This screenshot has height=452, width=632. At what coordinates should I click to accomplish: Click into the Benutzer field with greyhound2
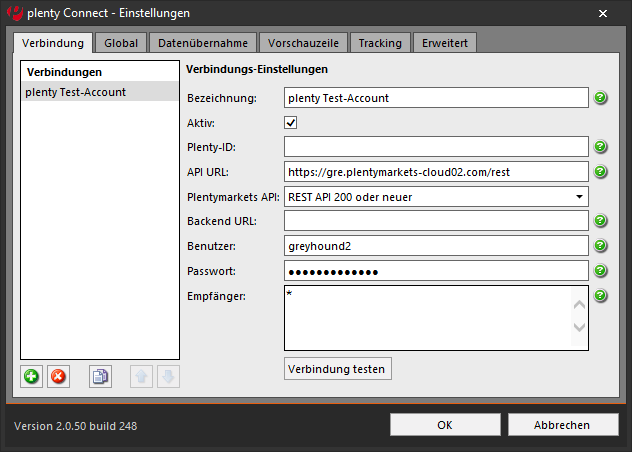437,246
